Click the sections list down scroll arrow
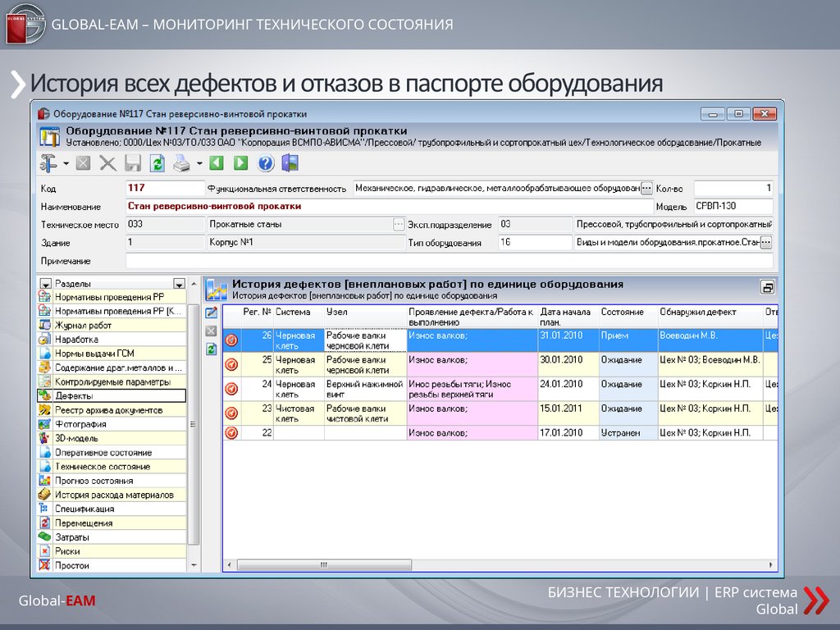Screen dimensions: 840x630 pyautogui.click(x=194, y=565)
